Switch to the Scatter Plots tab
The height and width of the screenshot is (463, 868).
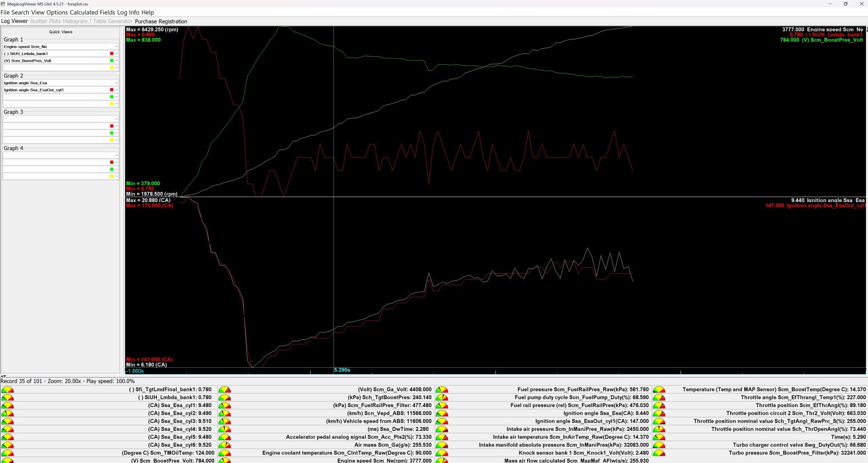coord(45,21)
